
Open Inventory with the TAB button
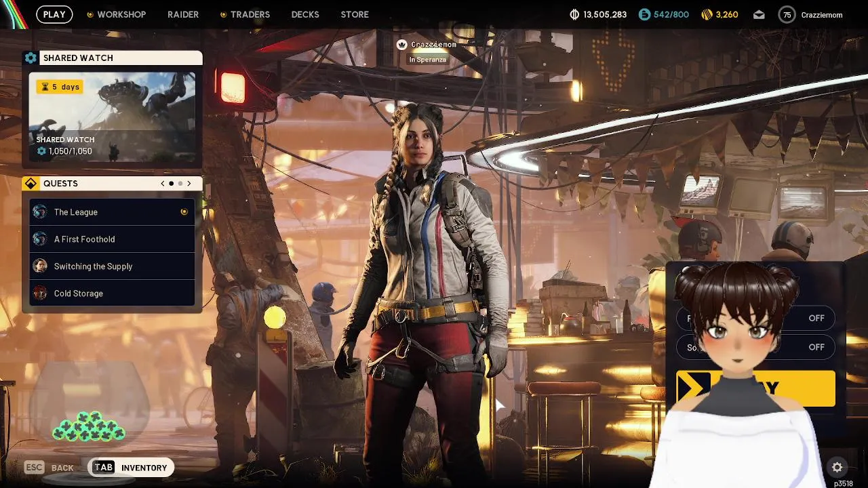(x=130, y=468)
